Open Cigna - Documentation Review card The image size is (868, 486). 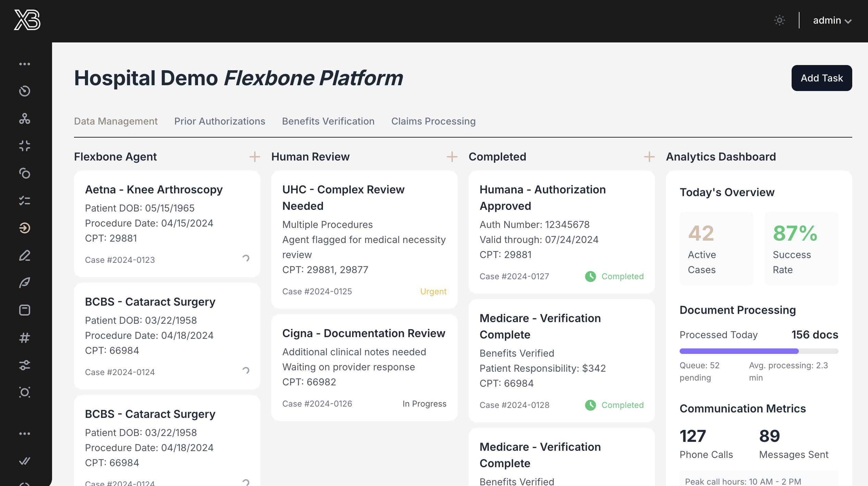tap(364, 368)
